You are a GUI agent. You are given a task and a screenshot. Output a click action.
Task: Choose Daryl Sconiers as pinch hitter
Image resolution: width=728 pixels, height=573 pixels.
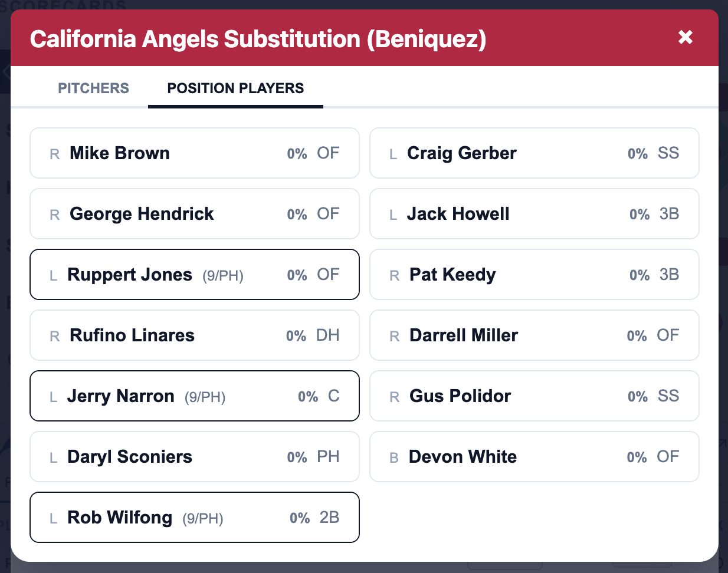point(195,456)
